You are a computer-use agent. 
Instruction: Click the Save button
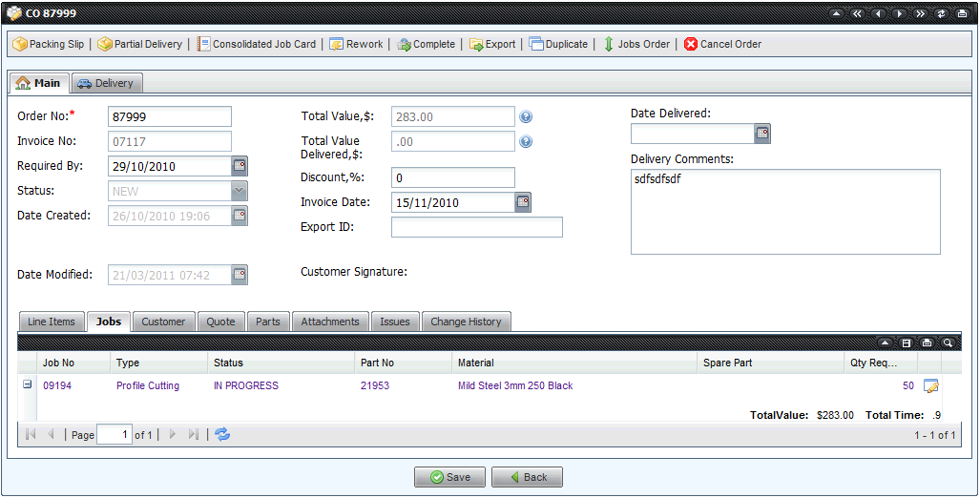click(449, 477)
